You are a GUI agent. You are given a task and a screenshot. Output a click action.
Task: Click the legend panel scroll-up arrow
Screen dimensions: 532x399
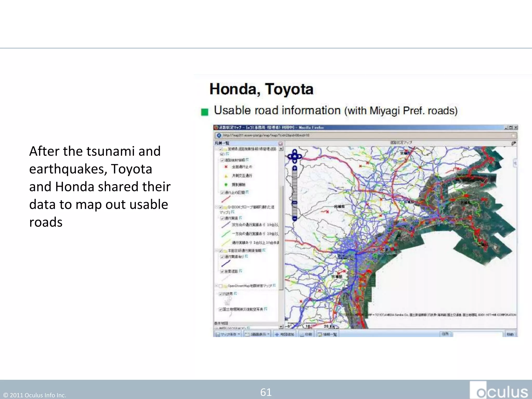pyautogui.click(x=281, y=149)
